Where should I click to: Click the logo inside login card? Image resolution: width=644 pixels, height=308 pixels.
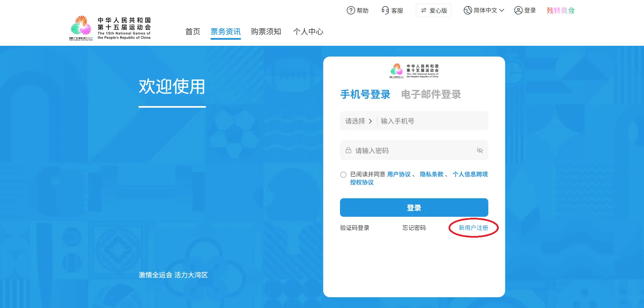point(414,71)
